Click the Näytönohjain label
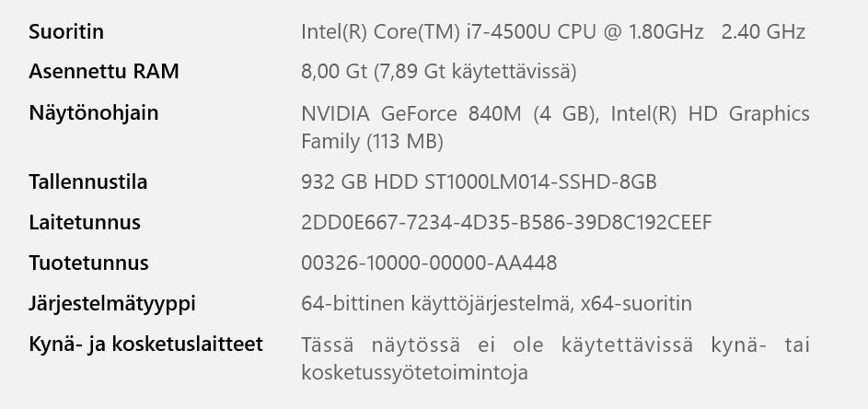This screenshot has height=409, width=868. 94,112
